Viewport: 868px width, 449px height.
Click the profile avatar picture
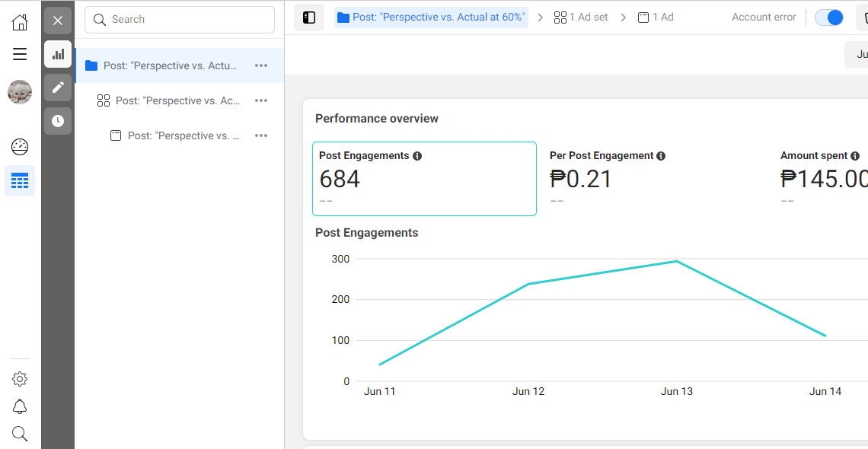[20, 92]
